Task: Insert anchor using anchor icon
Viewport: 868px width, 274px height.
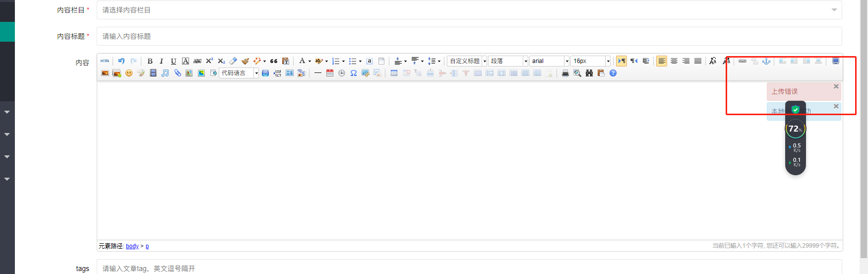Action: point(766,61)
